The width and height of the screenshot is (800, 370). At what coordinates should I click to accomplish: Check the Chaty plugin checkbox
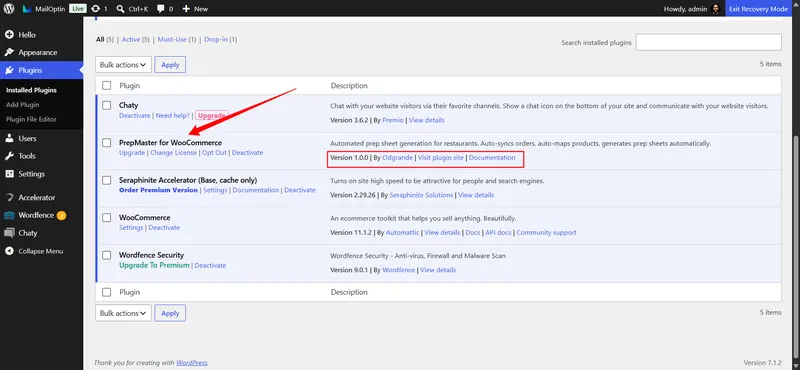(106, 105)
